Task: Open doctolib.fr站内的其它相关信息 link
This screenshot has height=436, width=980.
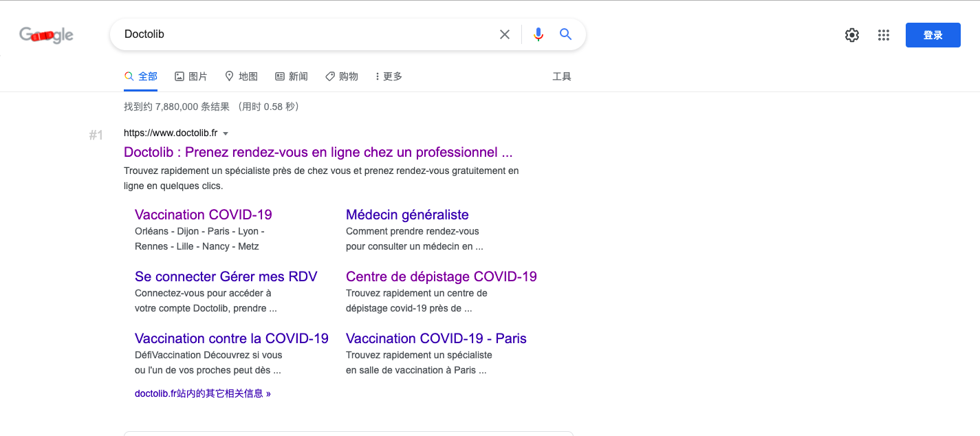Action: (x=203, y=393)
